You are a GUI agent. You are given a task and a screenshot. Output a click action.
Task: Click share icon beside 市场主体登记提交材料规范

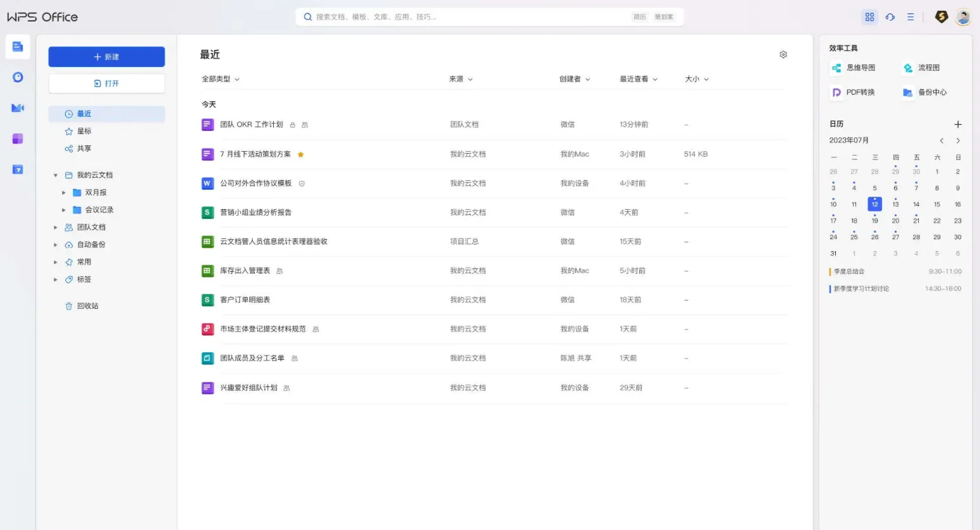315,330
